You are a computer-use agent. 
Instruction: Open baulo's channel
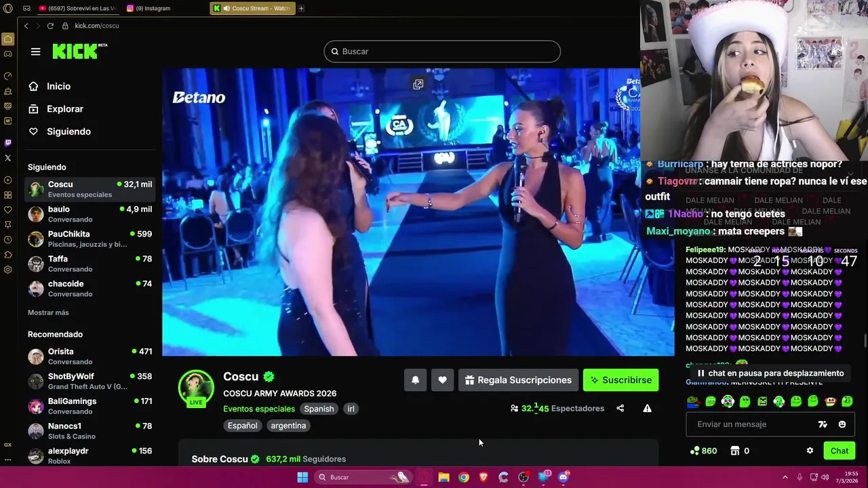(90, 214)
